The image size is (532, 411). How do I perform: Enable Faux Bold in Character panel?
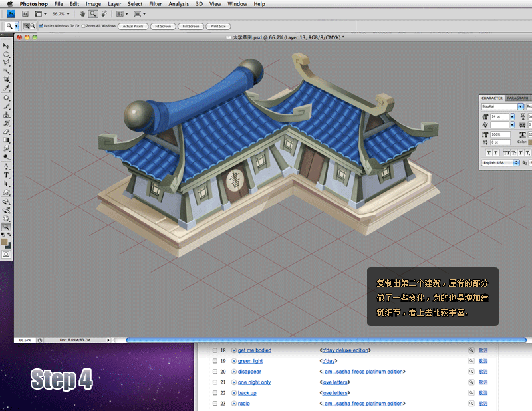489,153
